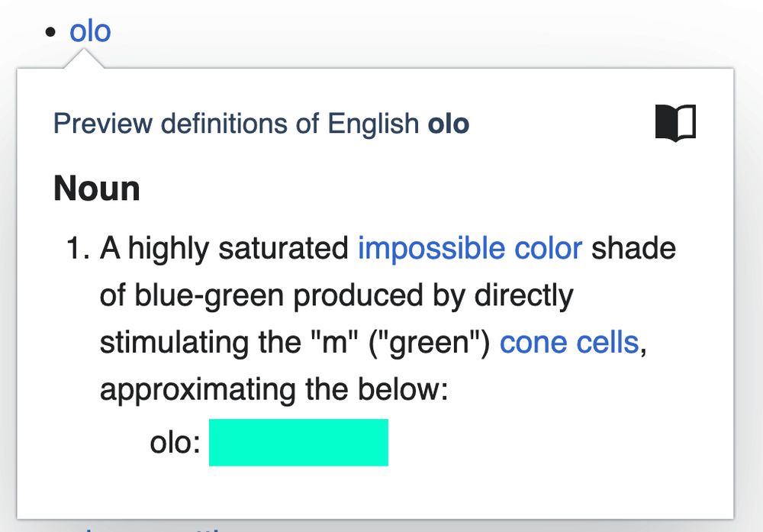Click the bullet point before 'olo'
This screenshot has width=763, height=532.
point(50,33)
